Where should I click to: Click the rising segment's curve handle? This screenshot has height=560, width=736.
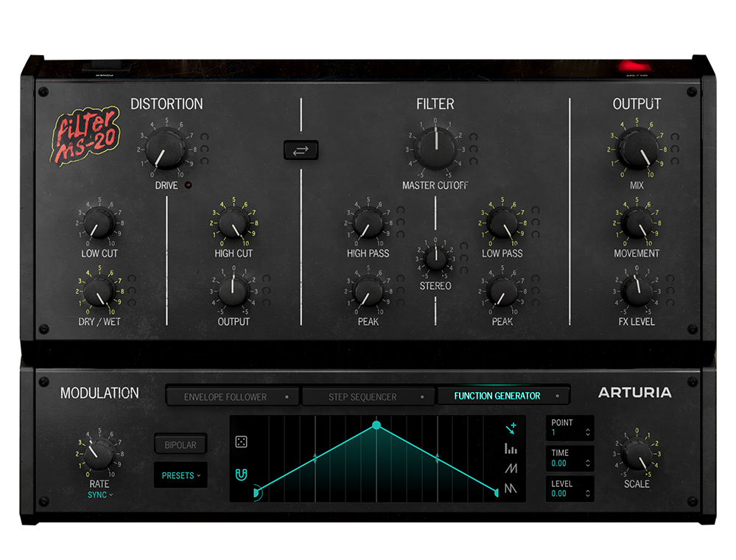(x=315, y=458)
